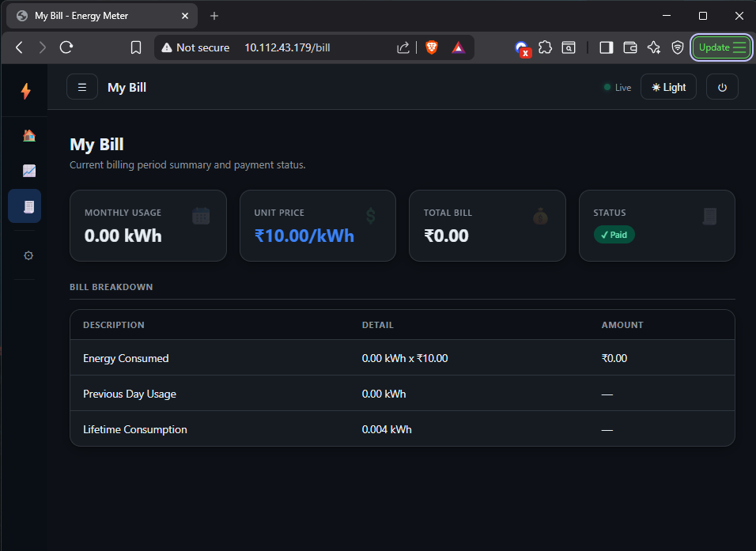Click the ₹10.00/kWh unit price value
The width and height of the screenshot is (756, 551).
304,236
